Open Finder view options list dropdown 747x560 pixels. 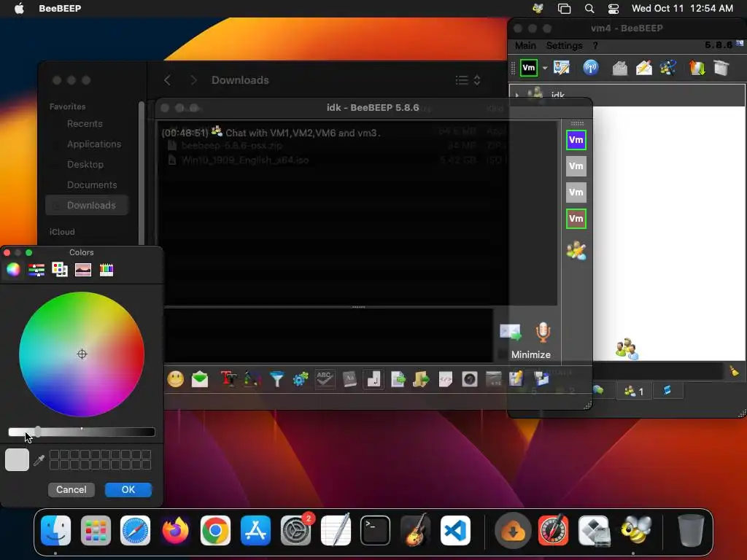[x=468, y=80]
